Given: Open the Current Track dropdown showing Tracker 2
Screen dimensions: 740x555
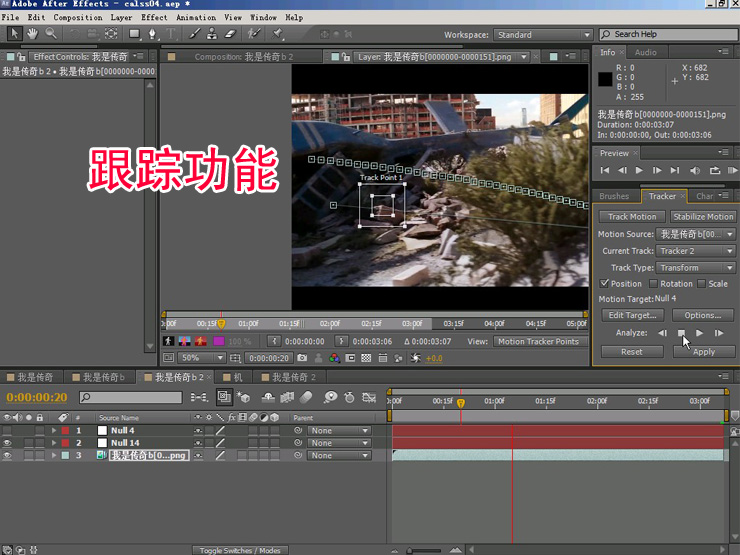Looking at the screenshot, I should (696, 251).
